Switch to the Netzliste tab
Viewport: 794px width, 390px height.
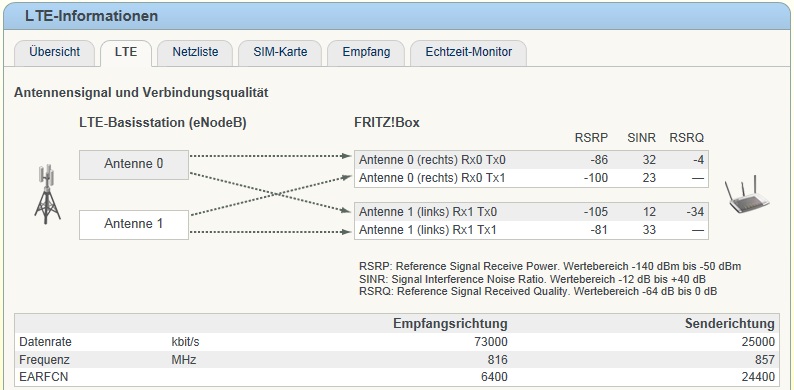[195, 53]
